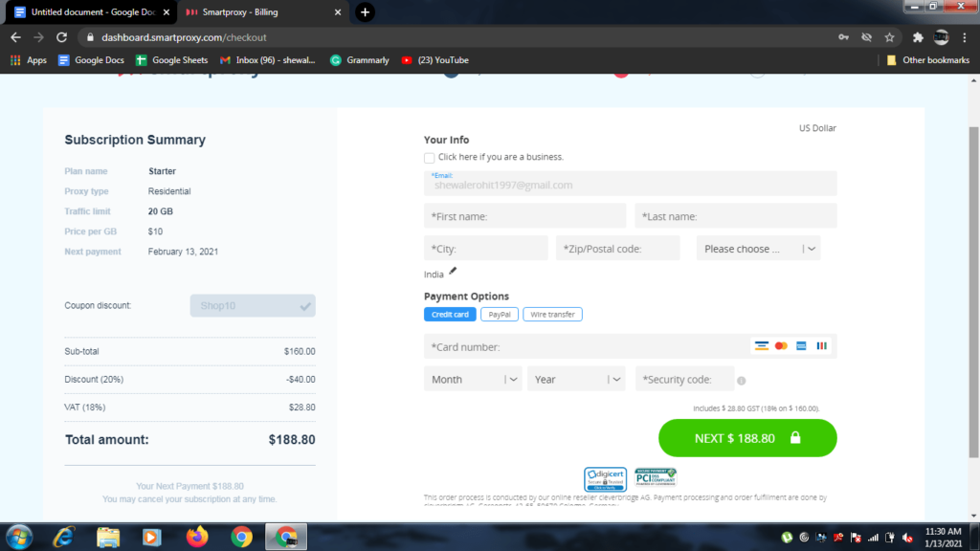Image resolution: width=980 pixels, height=551 pixels.
Task: Click the network signal tray icon
Action: [873, 538]
